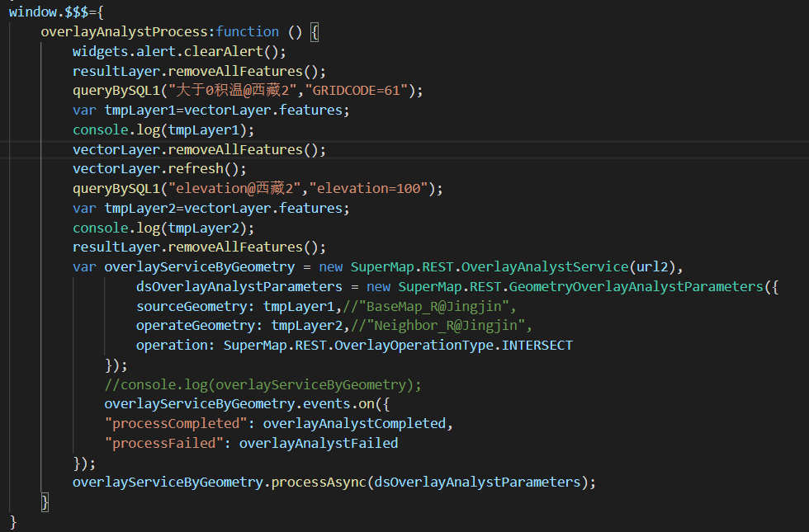Click the comment 'Neighbor_R@Jingjin'
The width and height of the screenshot is (809, 532).
pyautogui.click(x=445, y=326)
